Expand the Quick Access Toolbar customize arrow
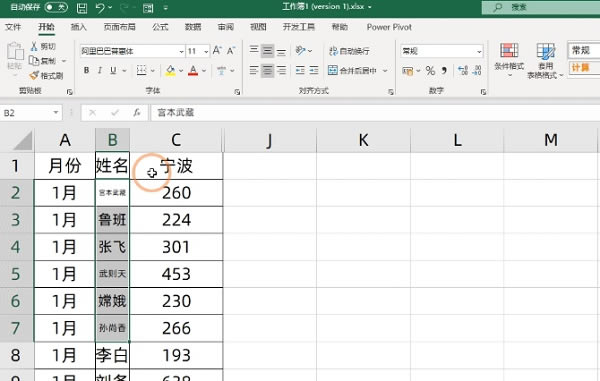 pyautogui.click(x=166, y=8)
